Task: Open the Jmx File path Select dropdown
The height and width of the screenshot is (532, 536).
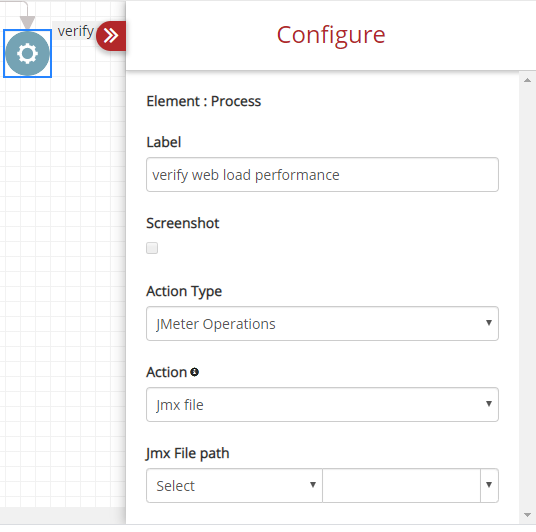Action: (x=234, y=486)
